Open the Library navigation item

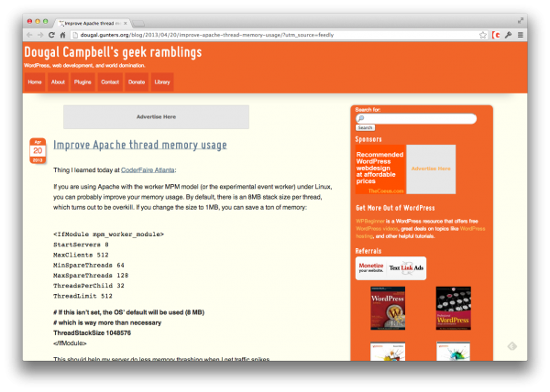tap(162, 82)
